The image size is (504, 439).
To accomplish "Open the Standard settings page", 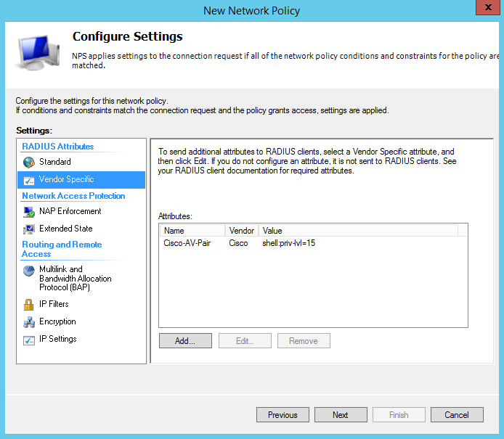I will tap(55, 162).
